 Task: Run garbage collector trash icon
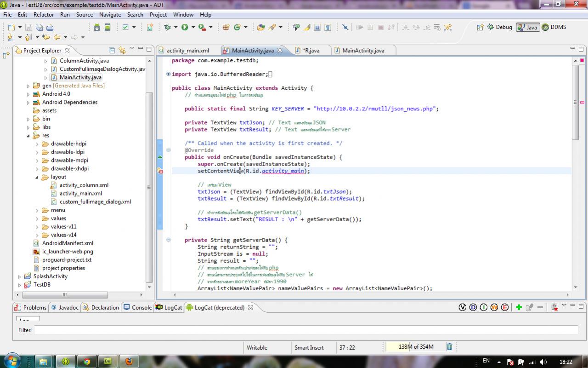click(450, 347)
